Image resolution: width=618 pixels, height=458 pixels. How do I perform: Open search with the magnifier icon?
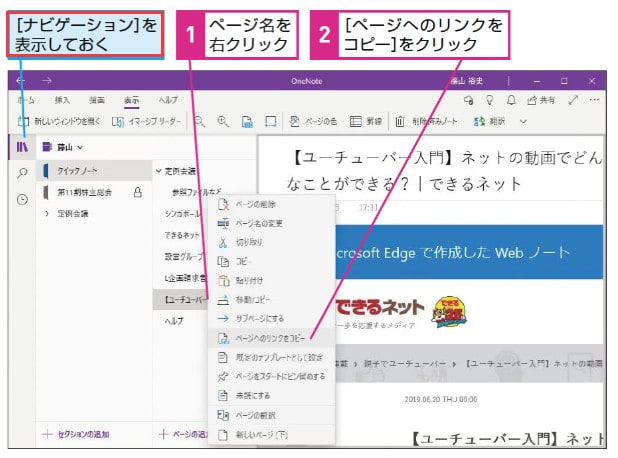pos(22,173)
